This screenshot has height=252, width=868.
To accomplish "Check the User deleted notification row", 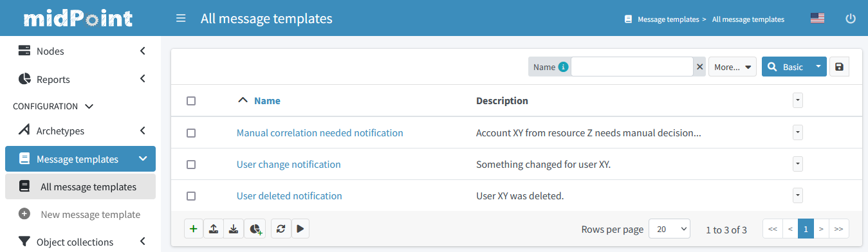I will pos(191,196).
